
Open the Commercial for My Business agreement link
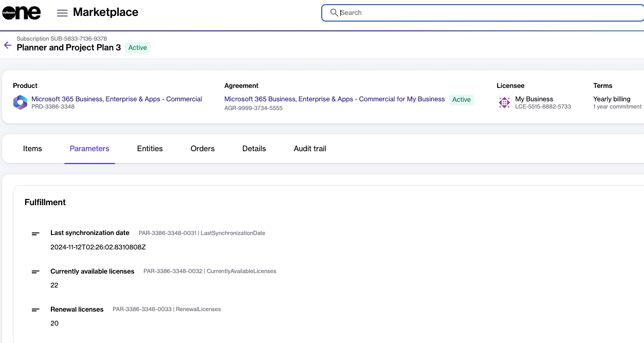point(334,99)
